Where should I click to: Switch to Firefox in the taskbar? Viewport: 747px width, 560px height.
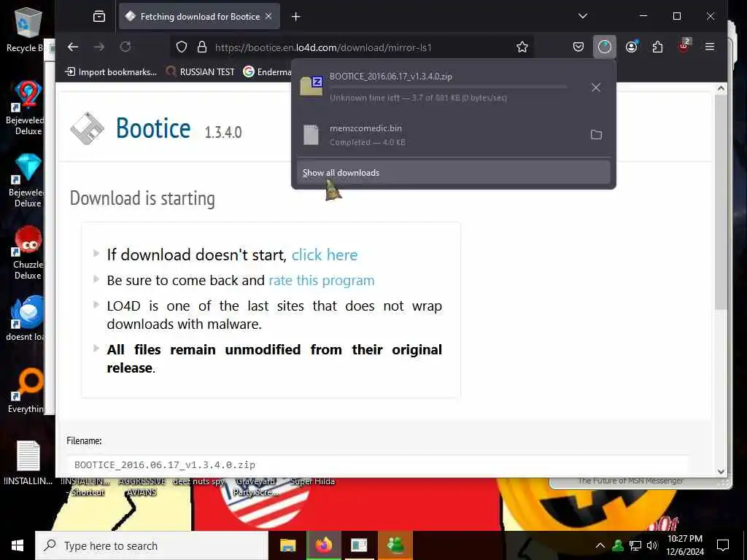click(323, 545)
